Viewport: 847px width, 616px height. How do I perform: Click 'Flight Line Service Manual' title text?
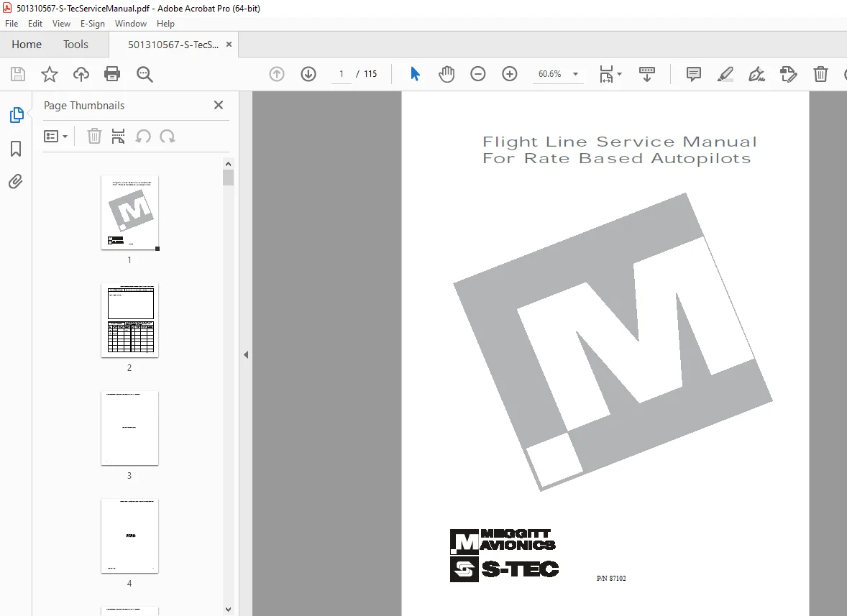pos(620,142)
